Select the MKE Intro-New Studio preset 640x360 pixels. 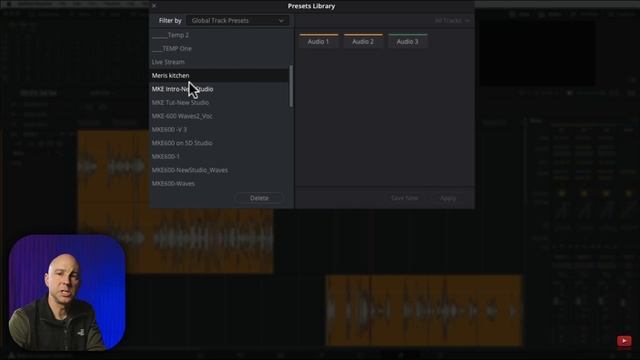click(x=220, y=89)
